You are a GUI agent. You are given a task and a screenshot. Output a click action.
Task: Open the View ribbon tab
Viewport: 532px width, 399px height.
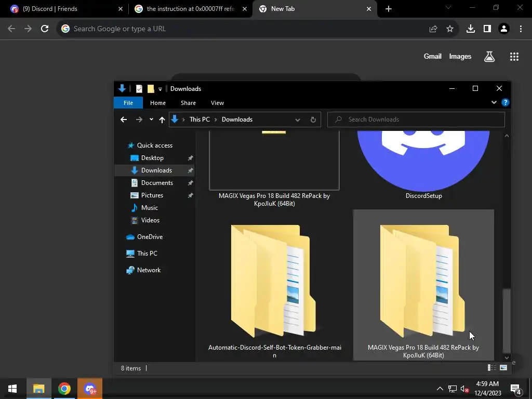[x=218, y=103]
